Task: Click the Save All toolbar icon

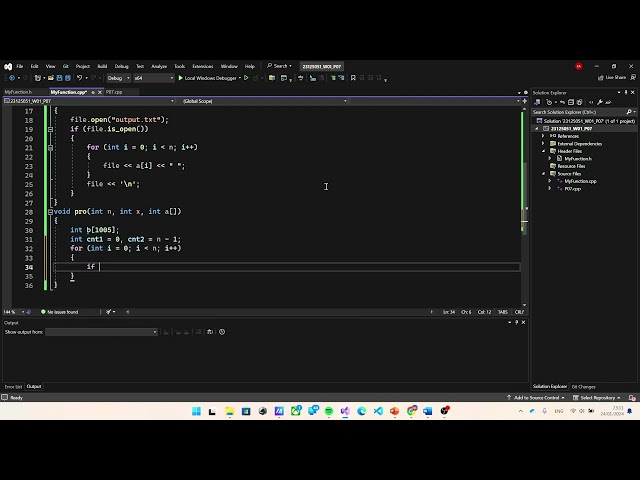Action: pos(68,78)
